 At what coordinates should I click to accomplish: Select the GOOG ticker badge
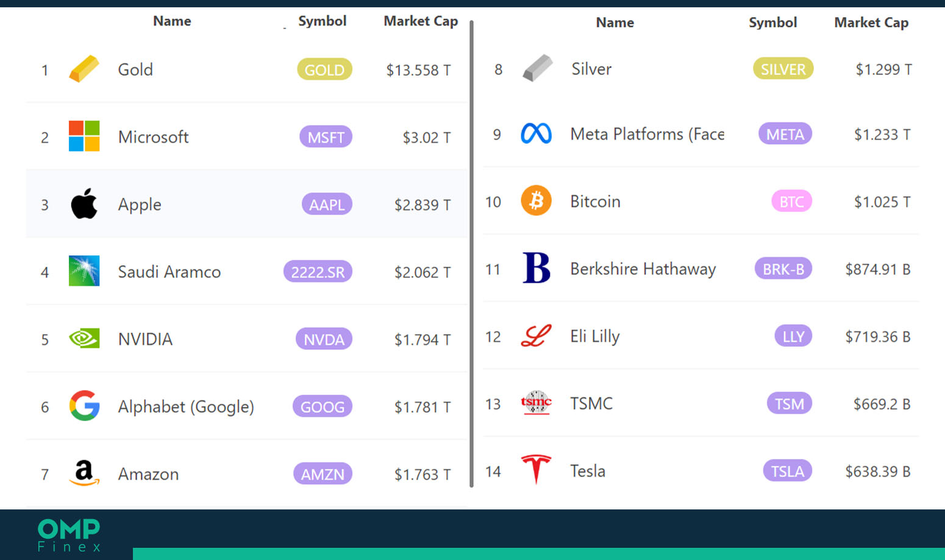pos(323,406)
